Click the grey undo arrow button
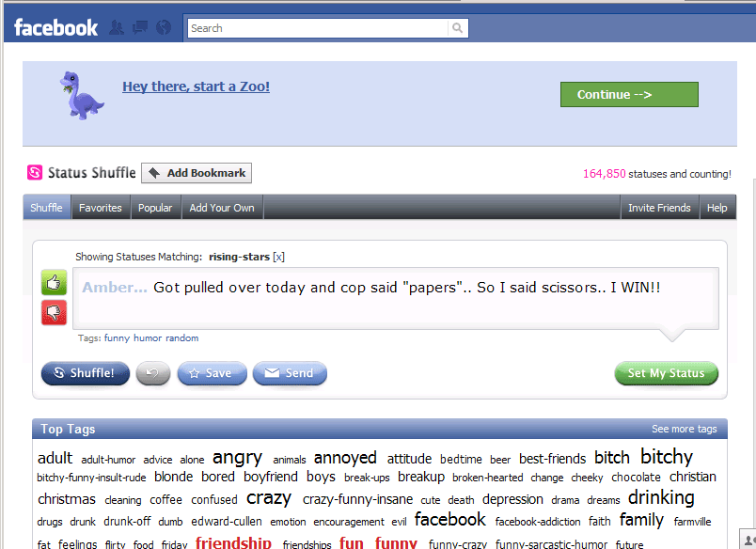Image resolution: width=756 pixels, height=549 pixels. pyautogui.click(x=153, y=373)
